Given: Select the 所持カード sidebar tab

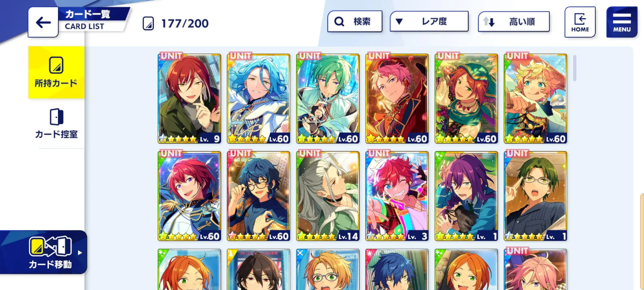Looking at the screenshot, I should click(56, 72).
